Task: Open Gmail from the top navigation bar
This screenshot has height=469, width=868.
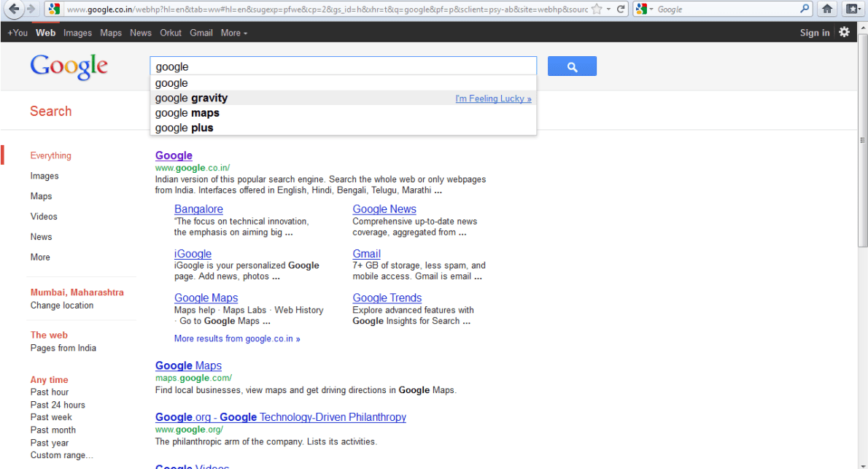Action: (201, 32)
